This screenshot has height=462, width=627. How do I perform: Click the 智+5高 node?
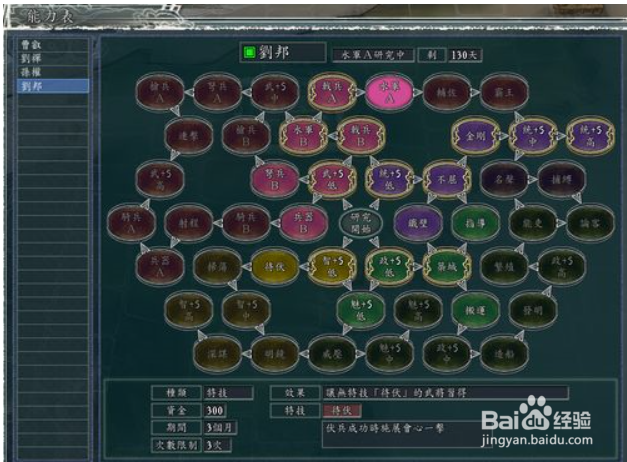pyautogui.click(x=188, y=310)
